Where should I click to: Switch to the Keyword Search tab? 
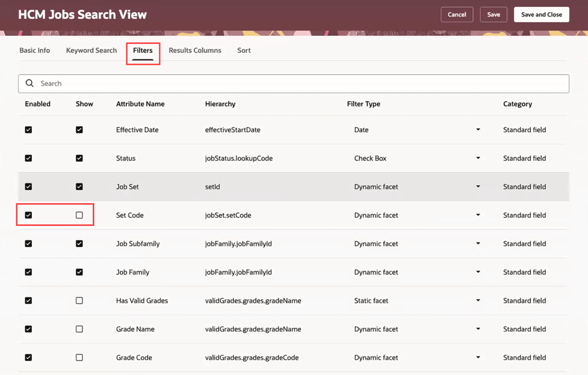(x=92, y=50)
